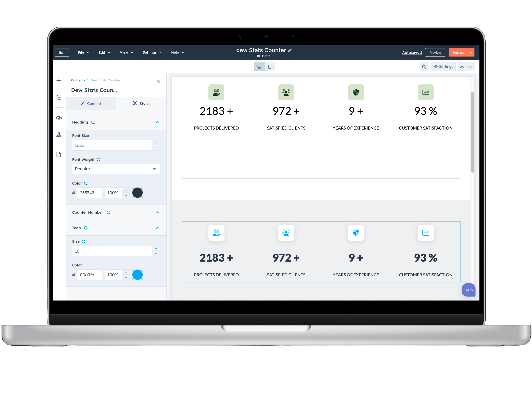This screenshot has width=532, height=399.
Task: Switch to mobile preview mode
Action: tap(270, 67)
